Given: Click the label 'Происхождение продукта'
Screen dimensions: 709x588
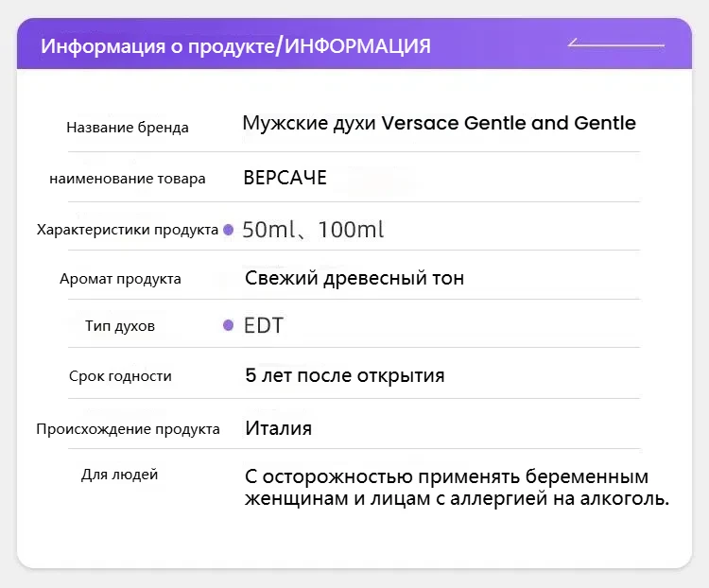Looking at the screenshot, I should [x=128, y=429].
